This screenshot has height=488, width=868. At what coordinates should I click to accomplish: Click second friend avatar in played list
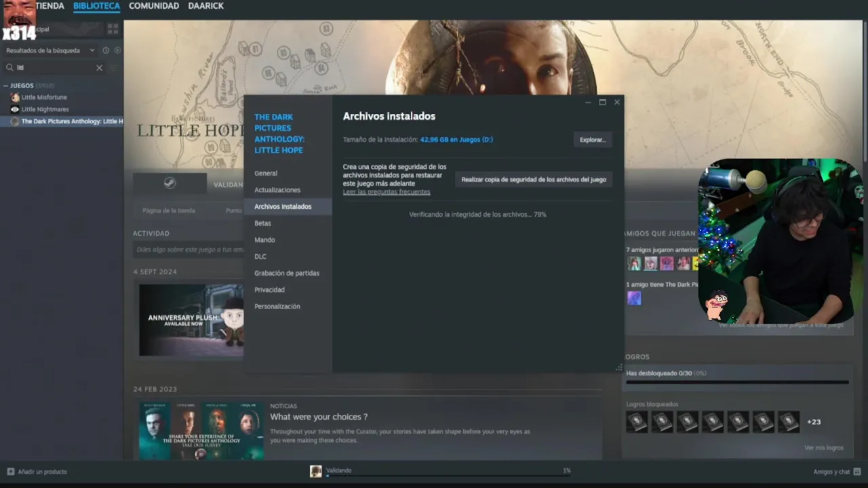click(650, 263)
